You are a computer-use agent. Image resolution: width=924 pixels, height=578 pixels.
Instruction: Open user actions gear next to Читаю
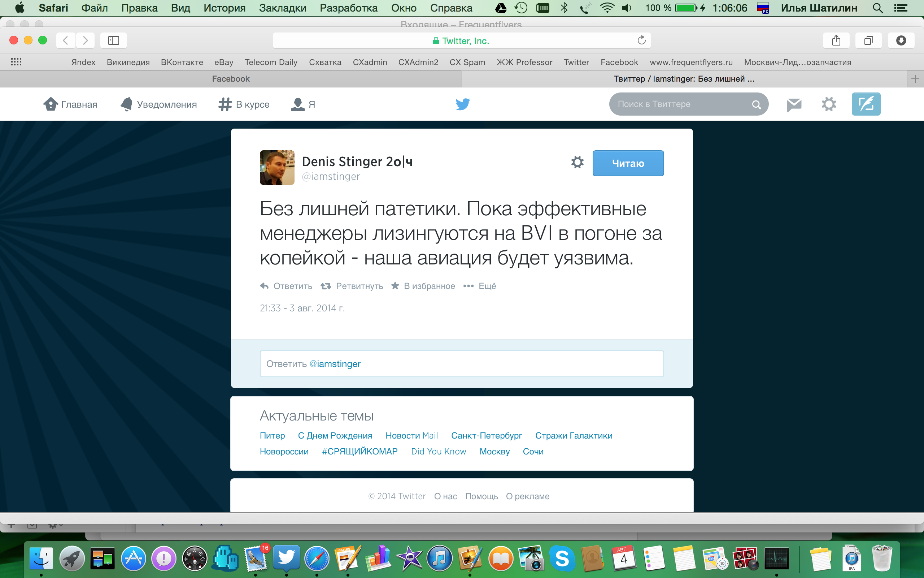[x=577, y=162]
